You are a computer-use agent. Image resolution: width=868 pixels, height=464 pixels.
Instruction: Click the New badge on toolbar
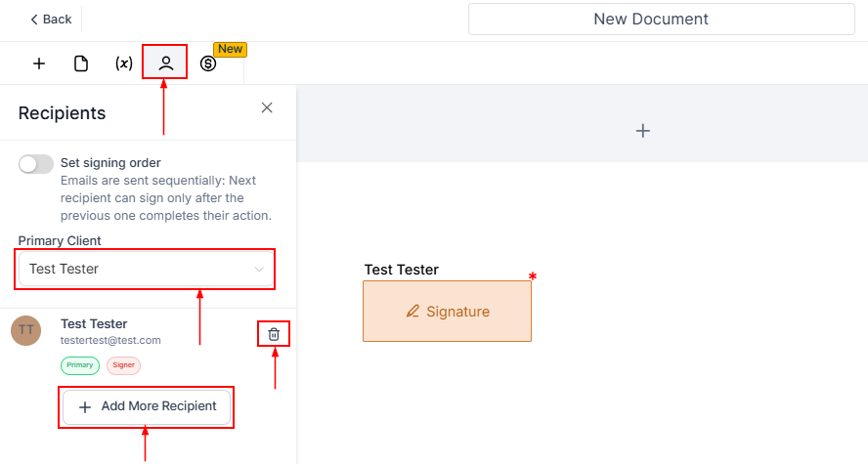click(x=230, y=49)
